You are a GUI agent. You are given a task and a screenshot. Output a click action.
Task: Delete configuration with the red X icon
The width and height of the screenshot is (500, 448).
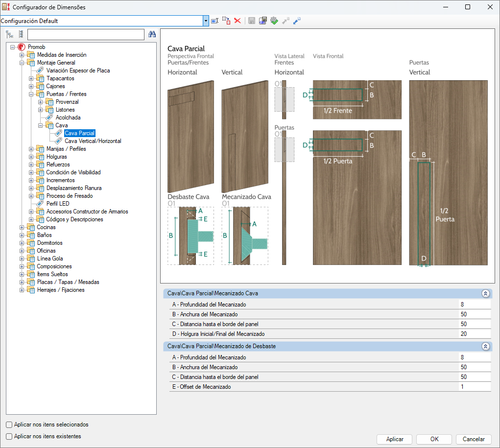pyautogui.click(x=238, y=21)
